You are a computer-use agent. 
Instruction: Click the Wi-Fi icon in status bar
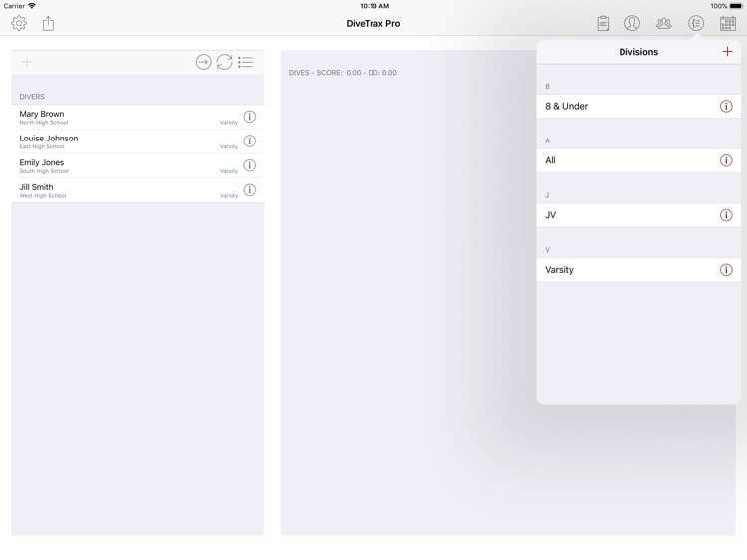coord(32,6)
